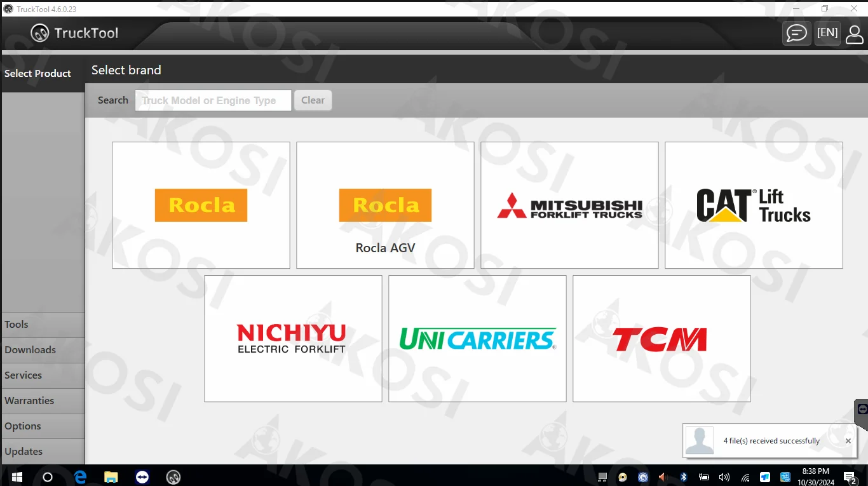
Task: Open Cortana search circle on taskbar
Action: point(48,476)
